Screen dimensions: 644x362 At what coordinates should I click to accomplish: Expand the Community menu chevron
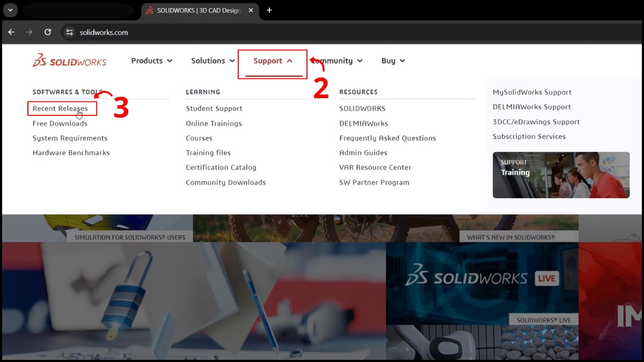click(360, 61)
